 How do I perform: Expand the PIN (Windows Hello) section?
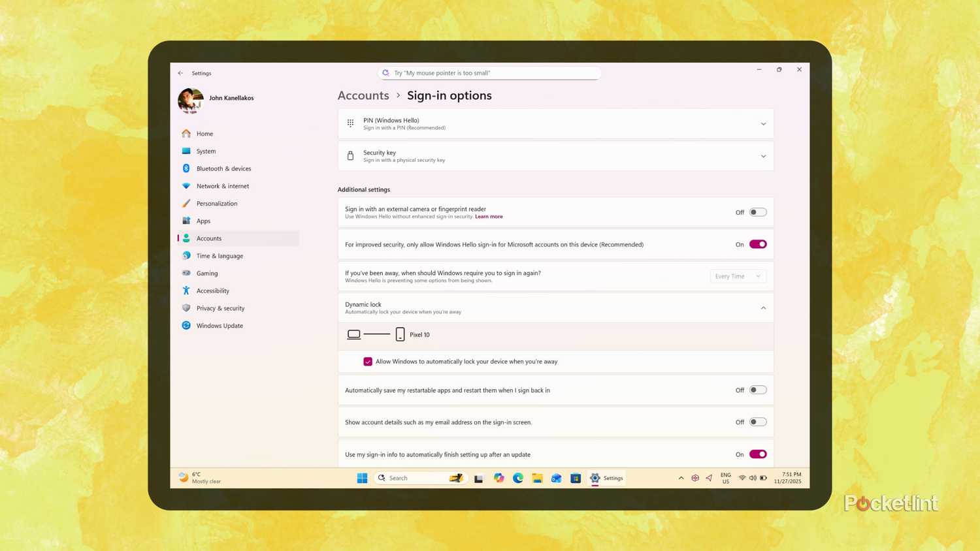point(762,123)
